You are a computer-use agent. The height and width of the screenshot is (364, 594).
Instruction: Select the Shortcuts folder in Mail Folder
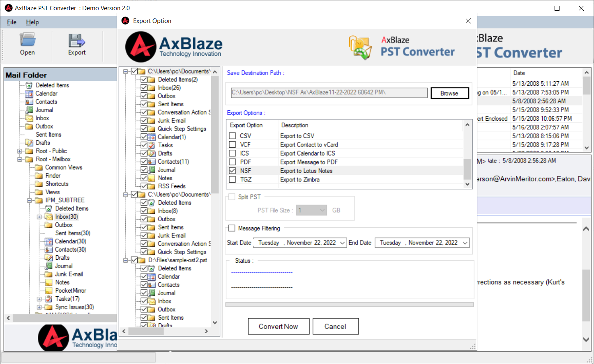57,184
